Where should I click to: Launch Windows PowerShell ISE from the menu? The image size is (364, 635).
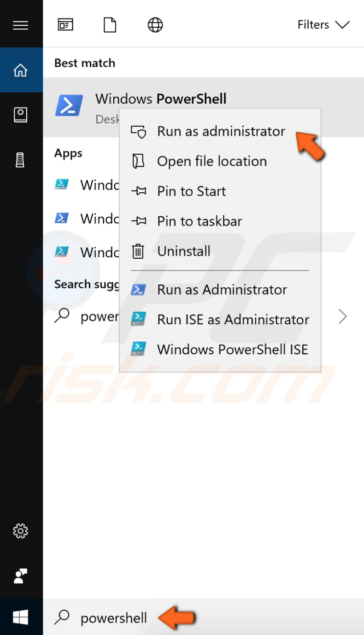tap(232, 349)
